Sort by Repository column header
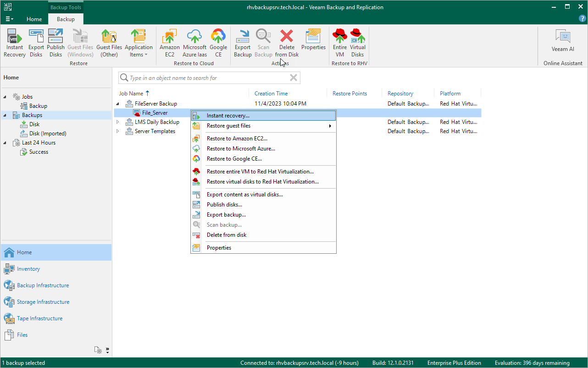Image resolution: width=588 pixels, height=368 pixels. pyautogui.click(x=400, y=94)
